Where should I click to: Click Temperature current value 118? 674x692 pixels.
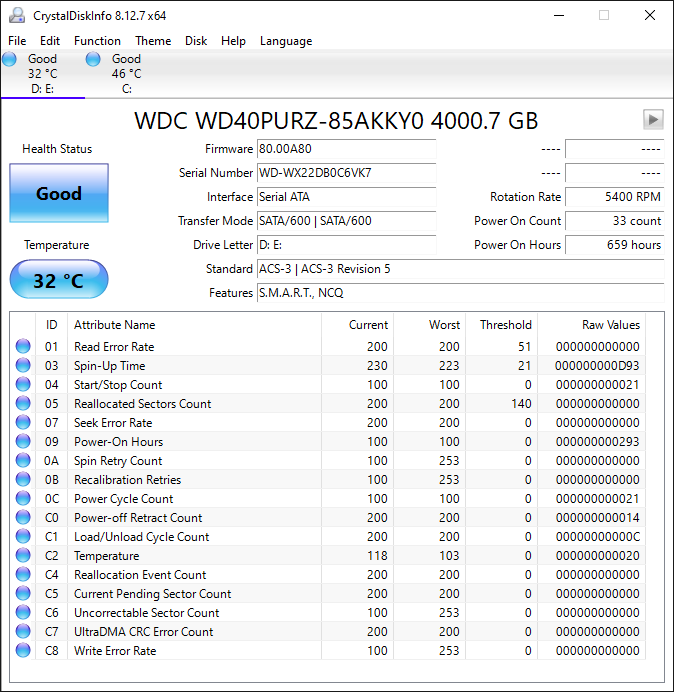coord(377,555)
